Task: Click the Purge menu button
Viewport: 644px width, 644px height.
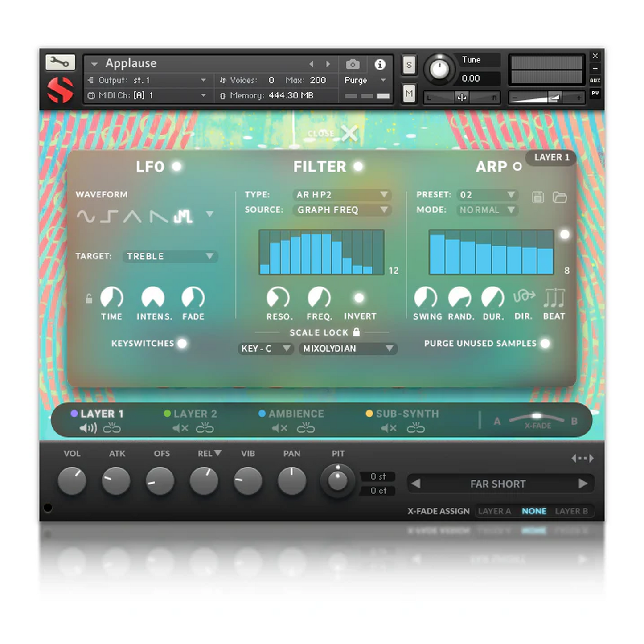Action: pyautogui.click(x=364, y=80)
